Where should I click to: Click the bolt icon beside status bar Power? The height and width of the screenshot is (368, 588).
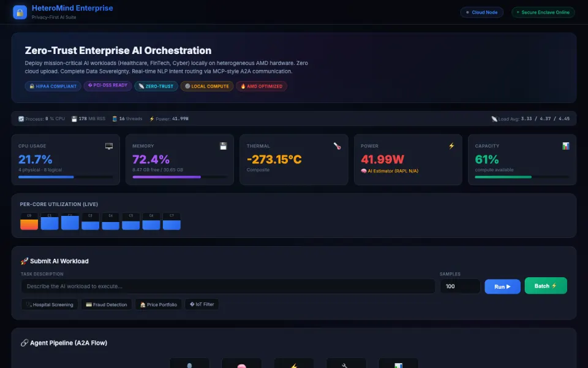152,119
